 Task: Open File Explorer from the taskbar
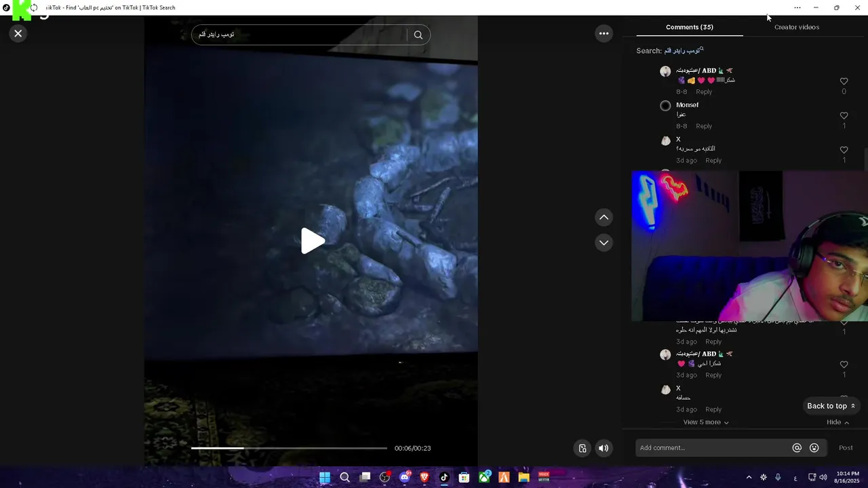(524, 477)
